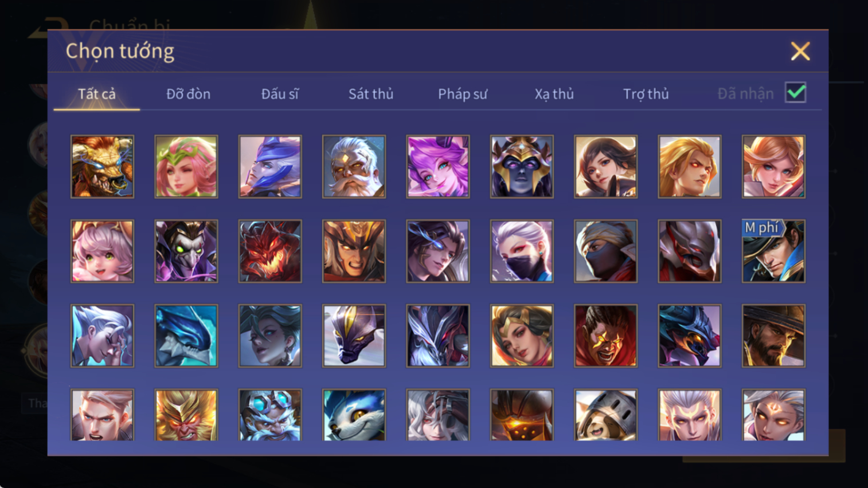This screenshot has width=868, height=488.
Task: Pick the blue raccoon hero portrait
Action: [354, 415]
